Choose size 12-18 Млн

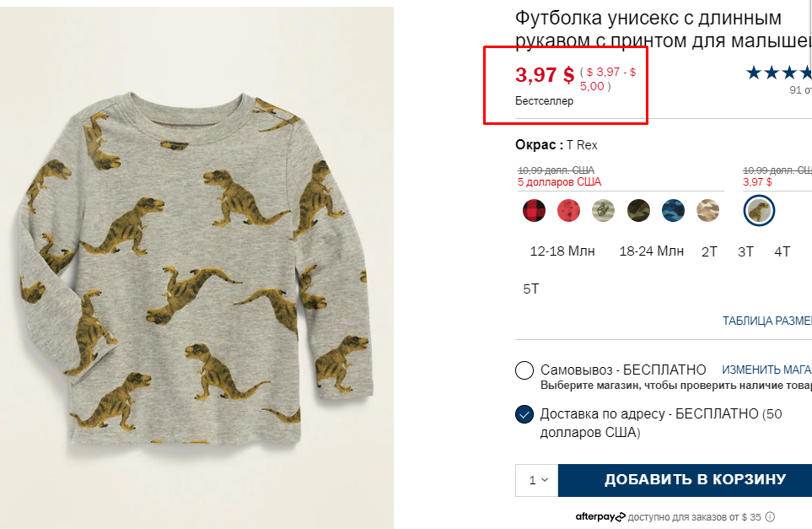pos(562,251)
